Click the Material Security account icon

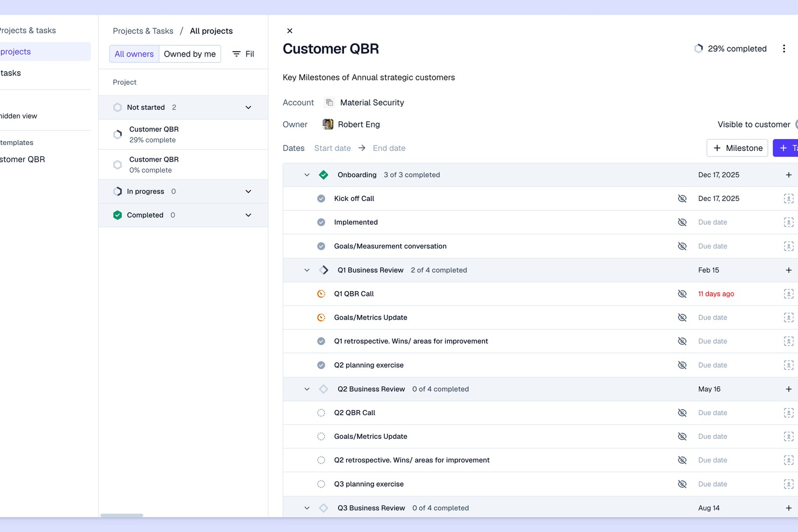tap(329, 102)
